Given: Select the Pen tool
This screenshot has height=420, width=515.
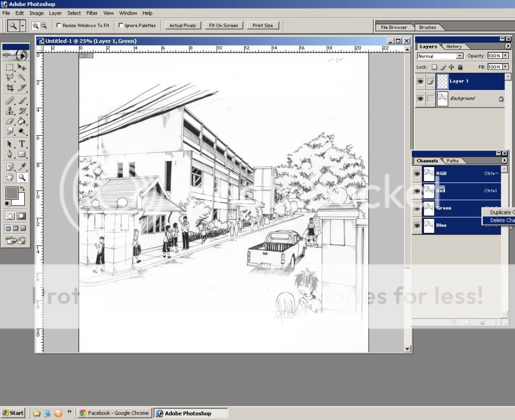Looking at the screenshot, I should pos(10,154).
